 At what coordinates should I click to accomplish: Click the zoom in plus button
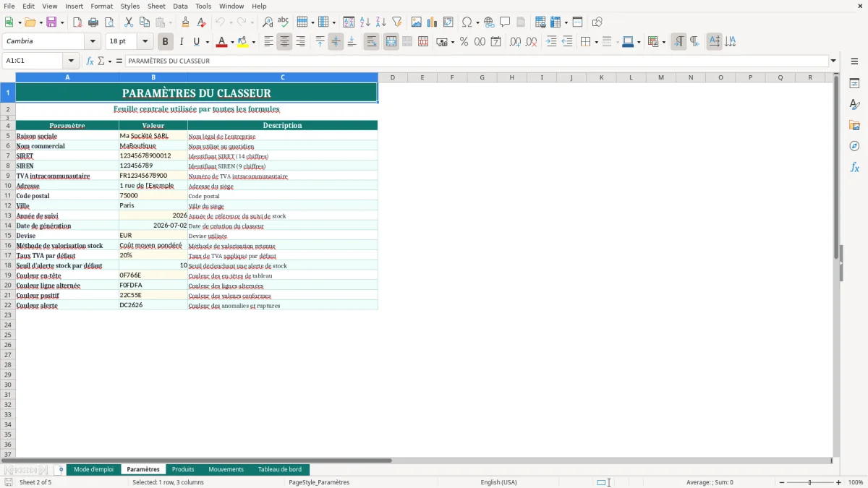click(x=839, y=482)
